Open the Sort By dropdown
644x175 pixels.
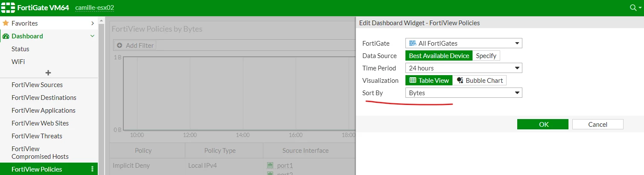[x=463, y=93]
